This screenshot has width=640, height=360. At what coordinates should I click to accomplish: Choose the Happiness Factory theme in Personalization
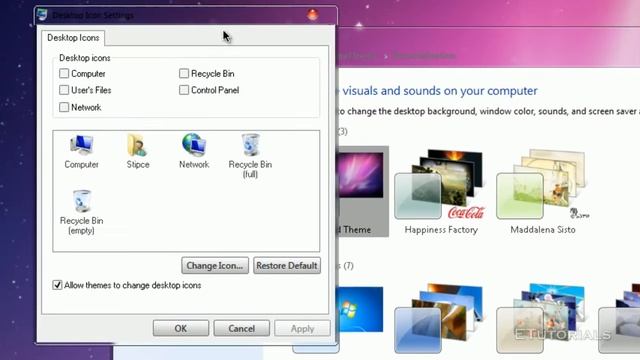pos(441,192)
